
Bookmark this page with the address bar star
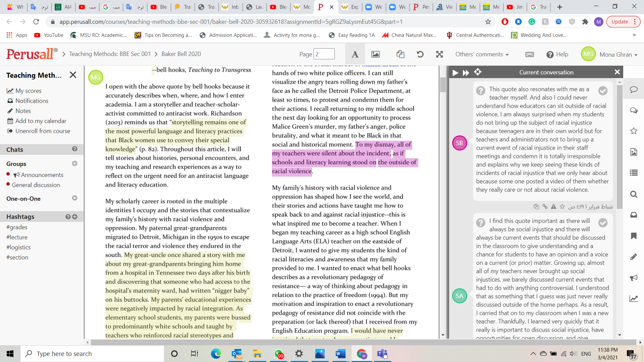(x=488, y=22)
